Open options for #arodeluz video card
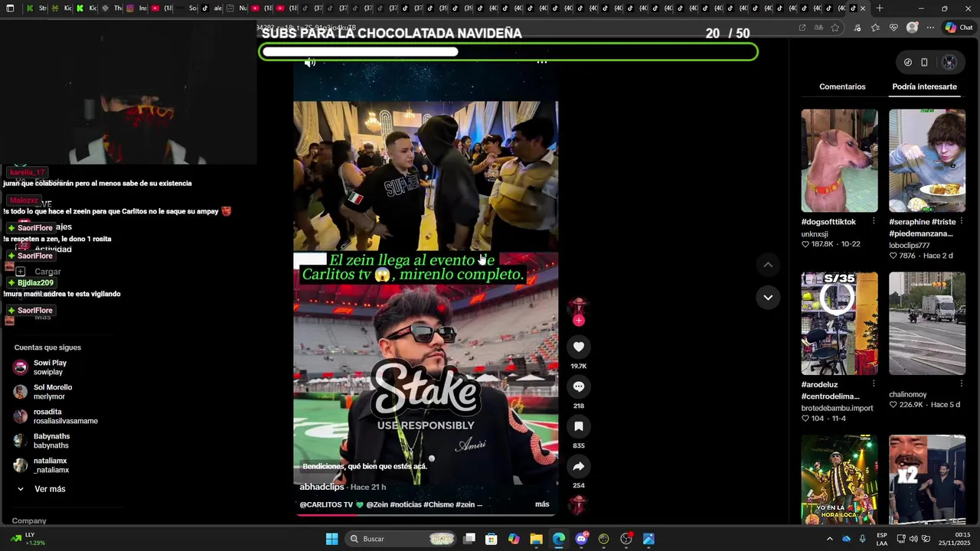Viewport: 980px width, 551px height. (x=874, y=384)
